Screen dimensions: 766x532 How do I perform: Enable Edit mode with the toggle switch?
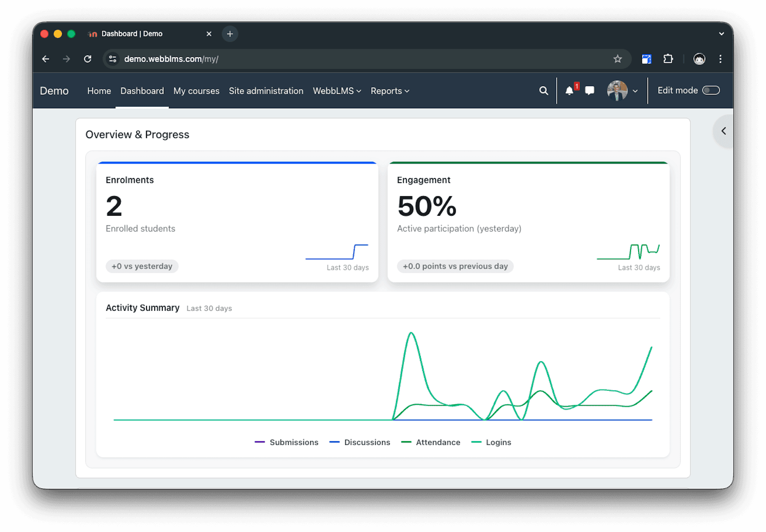click(711, 90)
